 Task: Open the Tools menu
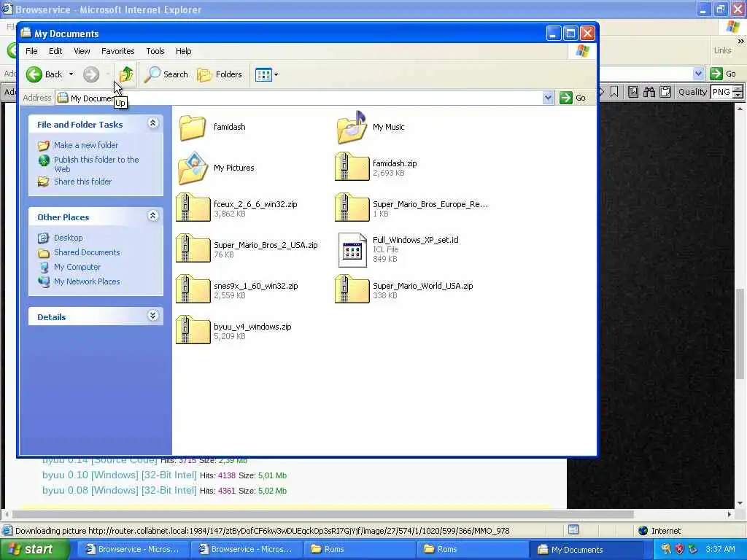(155, 51)
